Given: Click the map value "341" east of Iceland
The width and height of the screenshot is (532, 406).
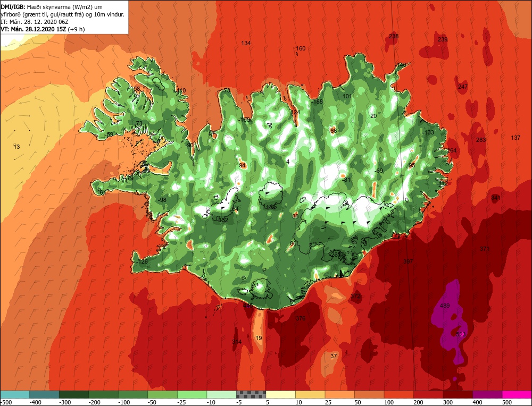Looking at the screenshot, I should click(496, 198).
